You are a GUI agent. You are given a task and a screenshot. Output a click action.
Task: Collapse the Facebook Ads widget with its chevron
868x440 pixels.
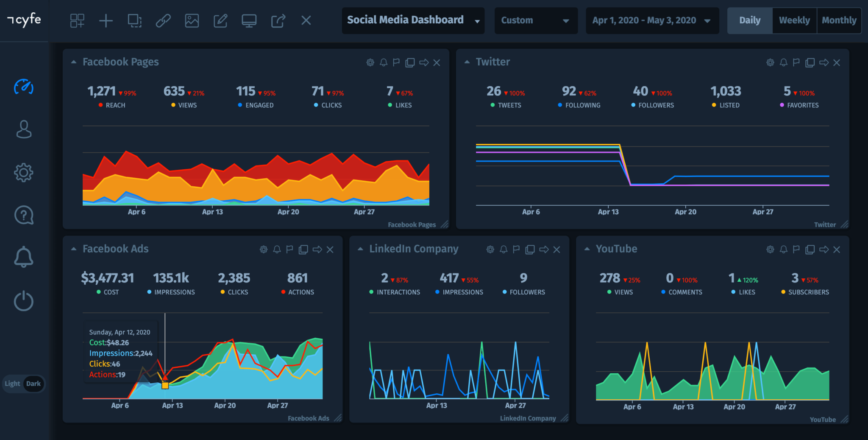(73, 249)
